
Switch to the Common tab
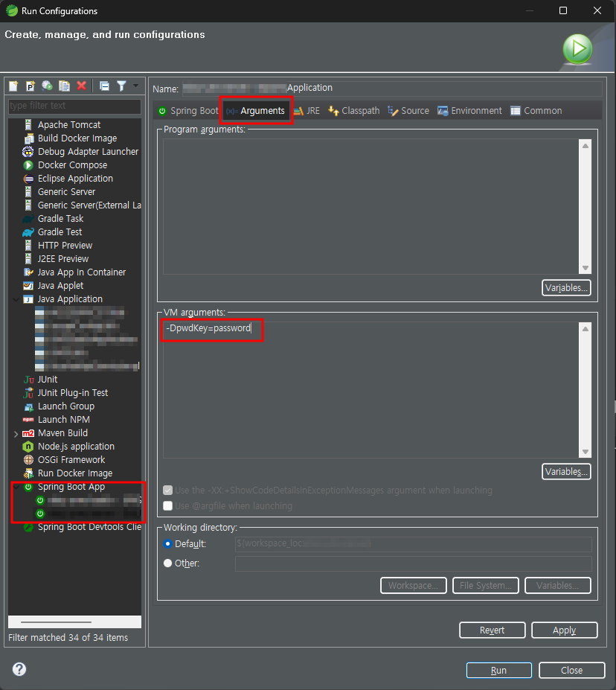coord(536,111)
